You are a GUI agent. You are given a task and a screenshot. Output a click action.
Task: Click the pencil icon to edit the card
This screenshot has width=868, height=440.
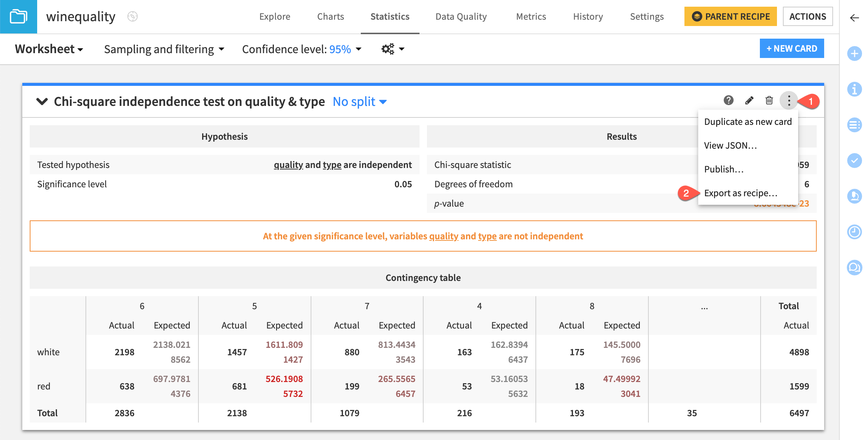point(749,100)
